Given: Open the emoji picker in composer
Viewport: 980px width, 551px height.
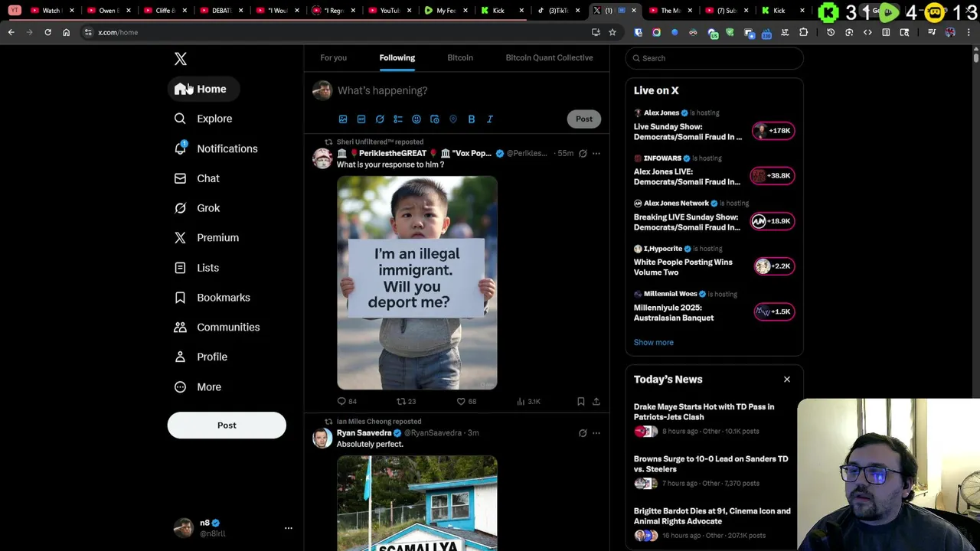Looking at the screenshot, I should 416,119.
